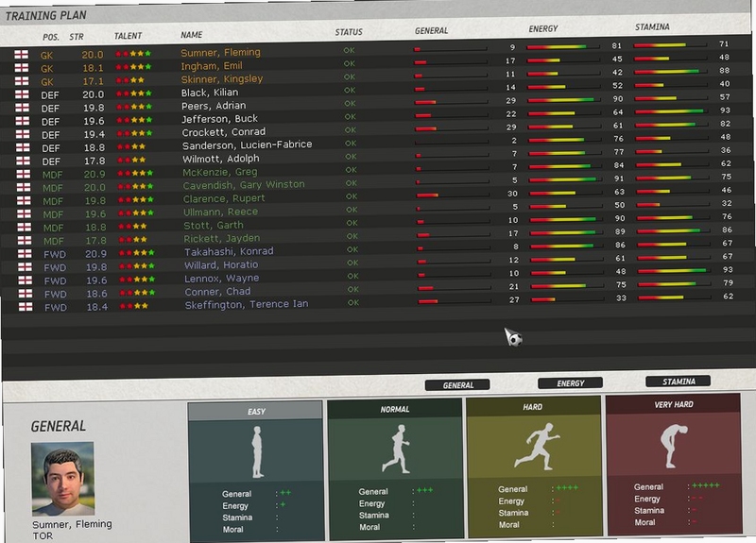Sort players by the STR column header

tap(77, 37)
